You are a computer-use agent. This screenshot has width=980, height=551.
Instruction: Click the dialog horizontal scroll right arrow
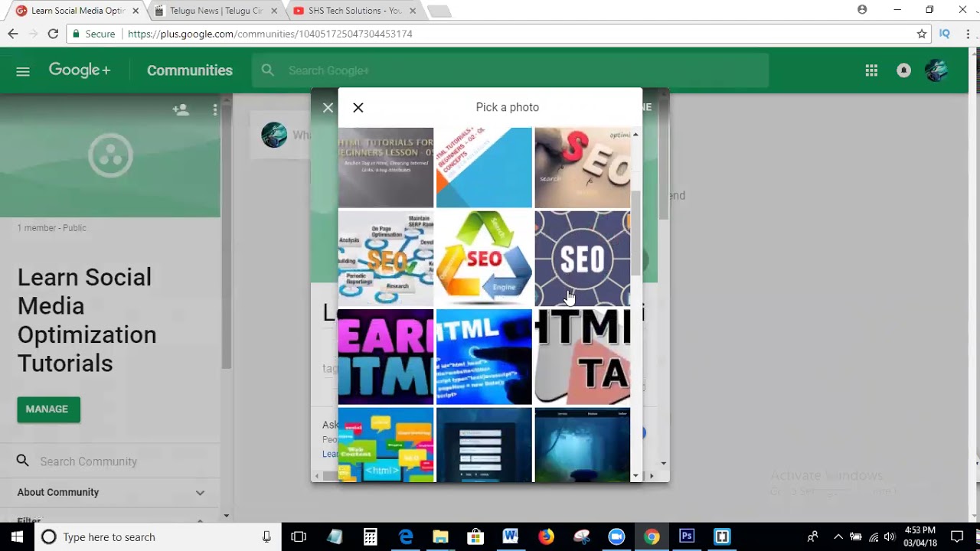[x=652, y=476]
